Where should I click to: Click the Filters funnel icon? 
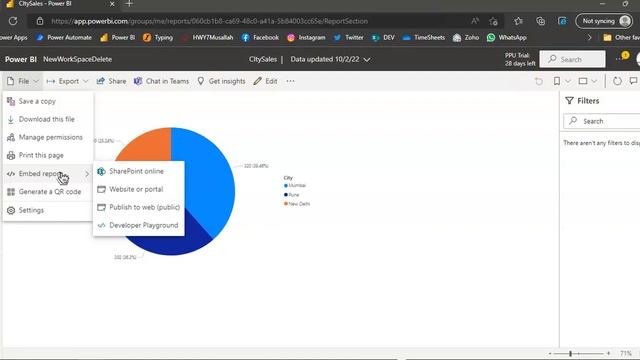pos(569,101)
